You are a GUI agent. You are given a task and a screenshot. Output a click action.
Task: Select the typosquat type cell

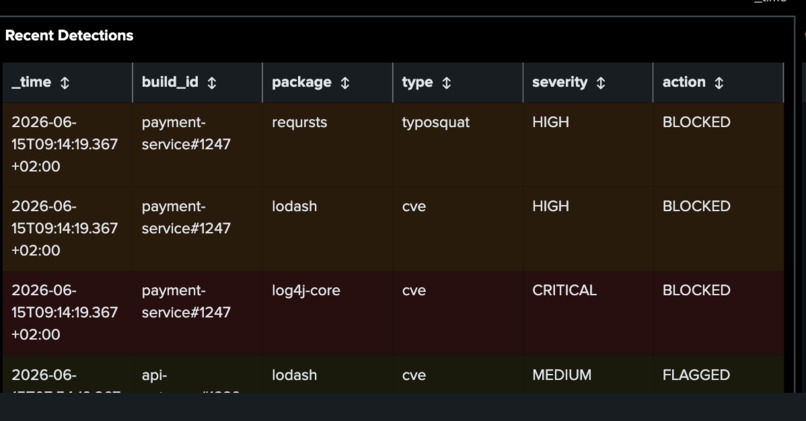point(436,123)
